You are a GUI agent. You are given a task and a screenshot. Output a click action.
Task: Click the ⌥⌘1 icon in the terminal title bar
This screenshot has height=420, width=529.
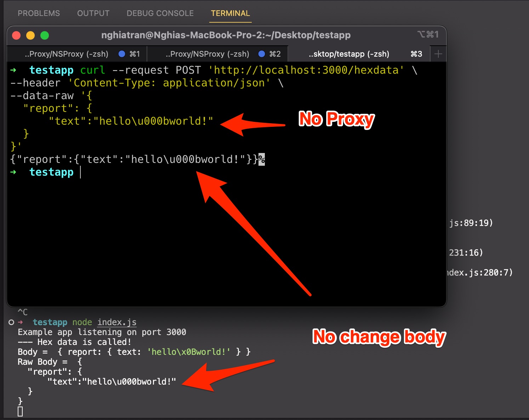click(x=428, y=35)
